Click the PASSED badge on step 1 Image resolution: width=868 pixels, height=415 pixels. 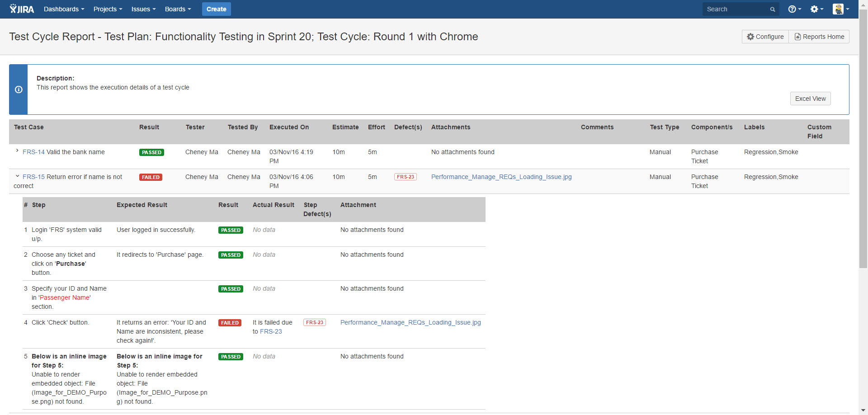click(x=231, y=230)
